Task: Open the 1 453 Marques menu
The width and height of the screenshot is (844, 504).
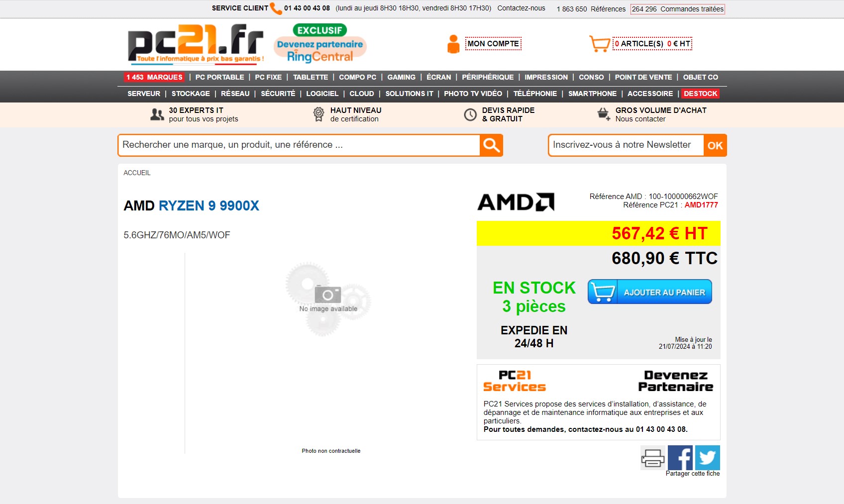Action: point(154,77)
